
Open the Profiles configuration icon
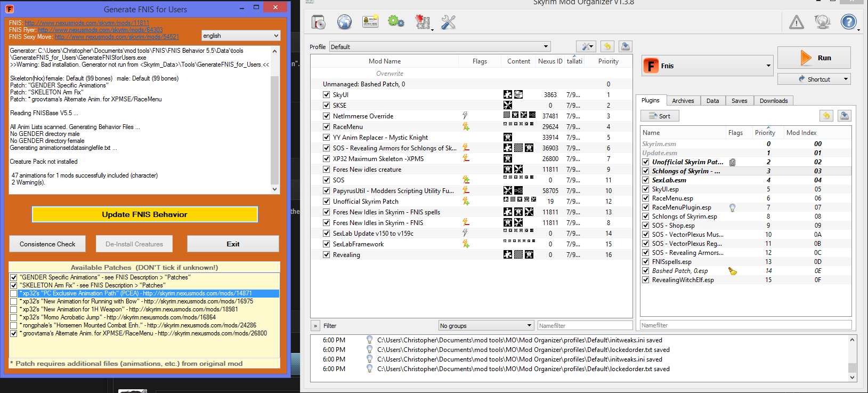tap(370, 22)
